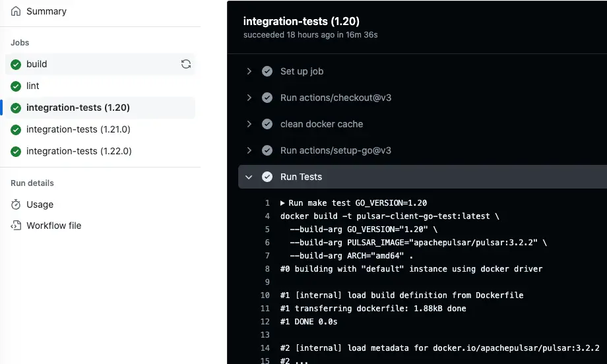
Task: Expand the Run actions/checkout@v3 step
Action: pos(249,98)
